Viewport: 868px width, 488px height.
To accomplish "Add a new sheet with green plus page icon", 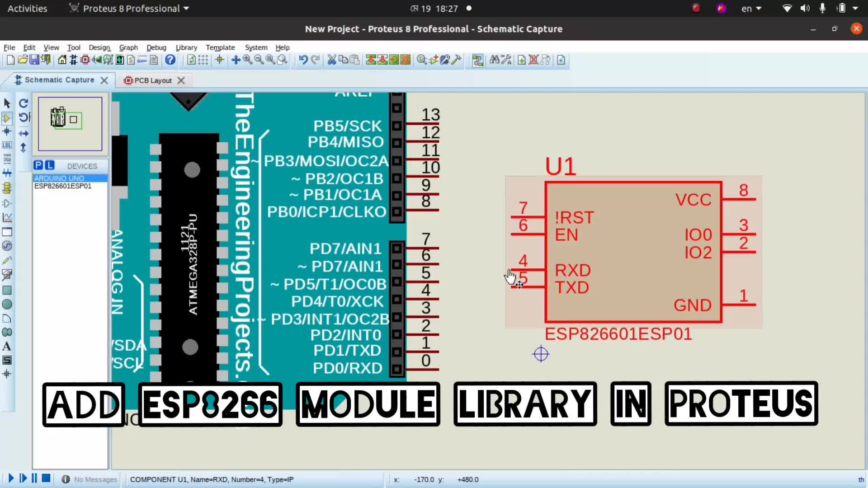I will [522, 60].
